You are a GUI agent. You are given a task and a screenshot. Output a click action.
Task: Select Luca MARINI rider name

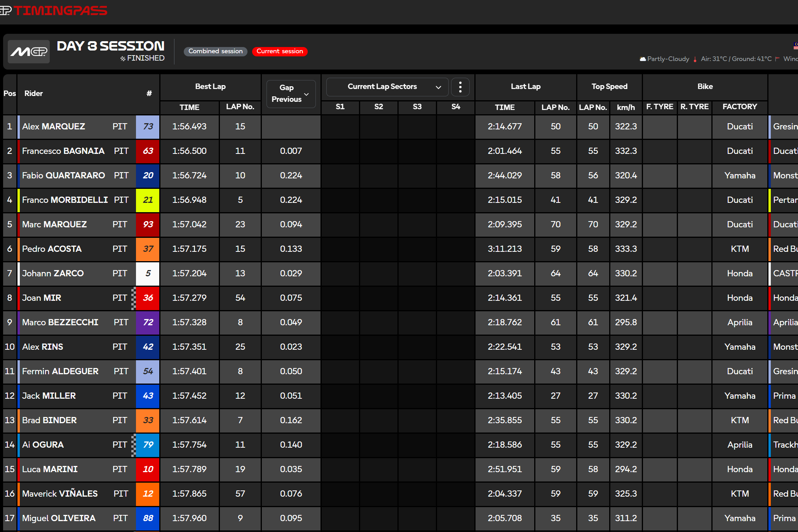coord(50,469)
